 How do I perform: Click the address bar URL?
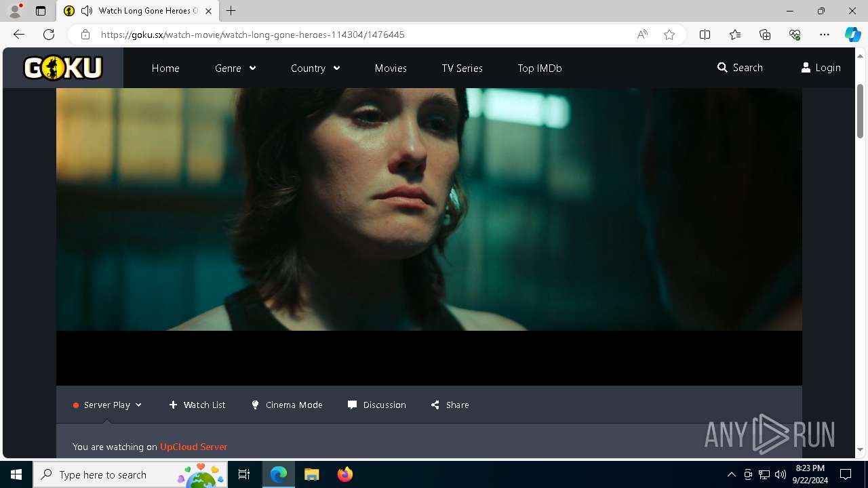tap(253, 35)
